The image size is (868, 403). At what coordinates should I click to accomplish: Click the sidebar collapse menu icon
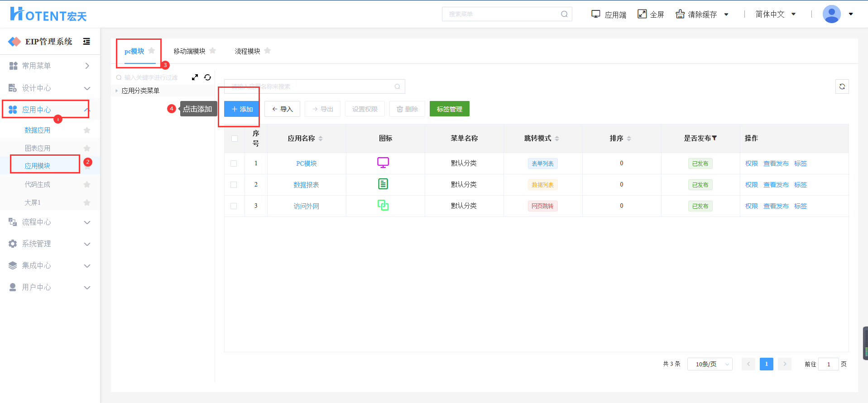[86, 42]
